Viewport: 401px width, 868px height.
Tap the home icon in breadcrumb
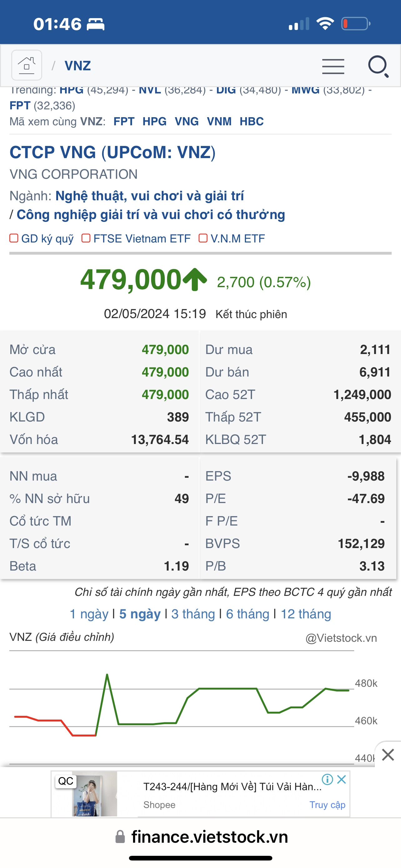(27, 65)
